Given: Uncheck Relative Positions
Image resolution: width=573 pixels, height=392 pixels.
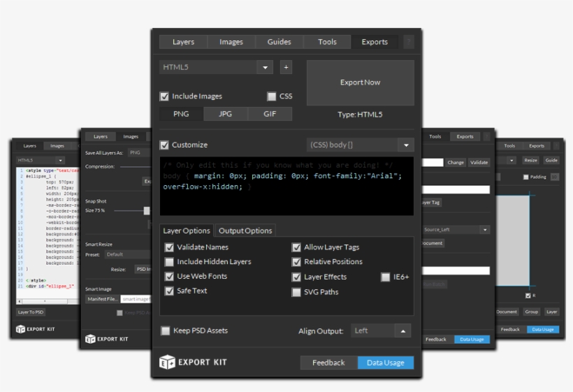Looking at the screenshot, I should 296,261.
